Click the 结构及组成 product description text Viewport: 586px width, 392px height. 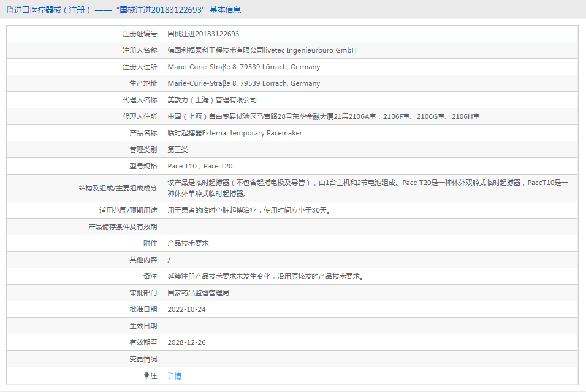(368, 188)
